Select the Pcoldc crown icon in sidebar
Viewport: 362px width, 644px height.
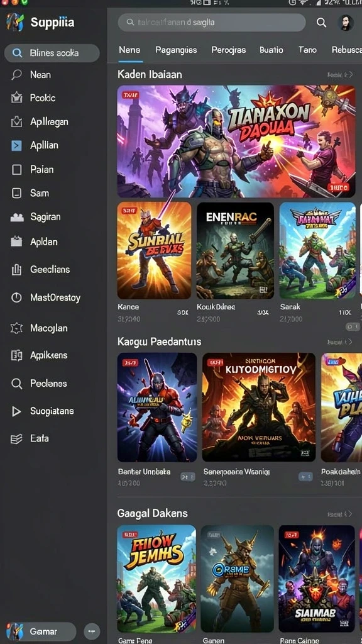pyautogui.click(x=16, y=97)
